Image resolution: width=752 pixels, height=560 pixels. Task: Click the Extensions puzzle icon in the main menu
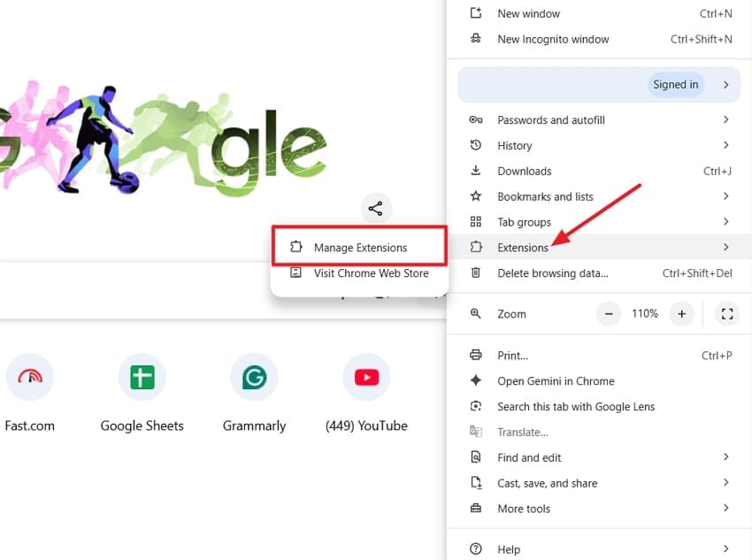point(475,247)
